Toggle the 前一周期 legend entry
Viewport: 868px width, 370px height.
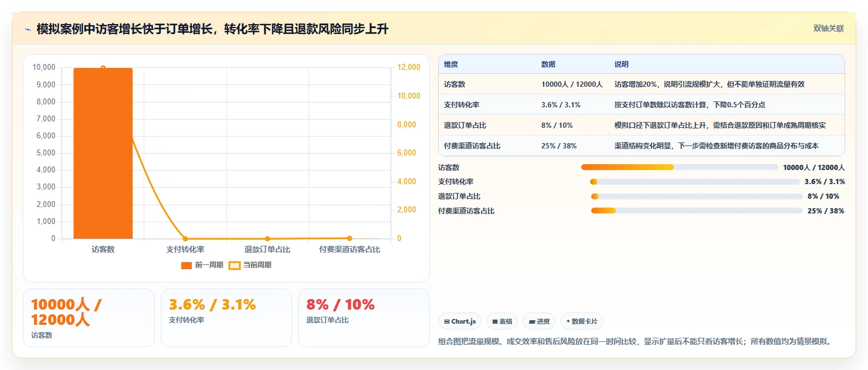pyautogui.click(x=202, y=265)
